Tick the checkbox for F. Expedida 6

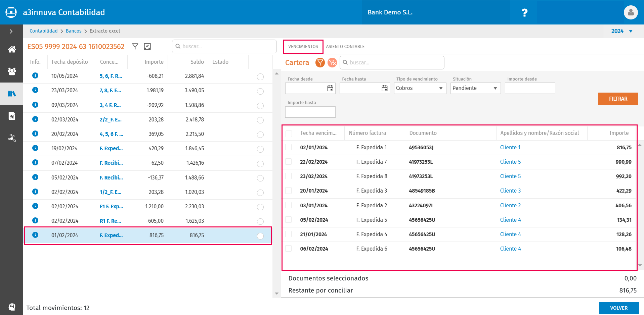tap(289, 249)
